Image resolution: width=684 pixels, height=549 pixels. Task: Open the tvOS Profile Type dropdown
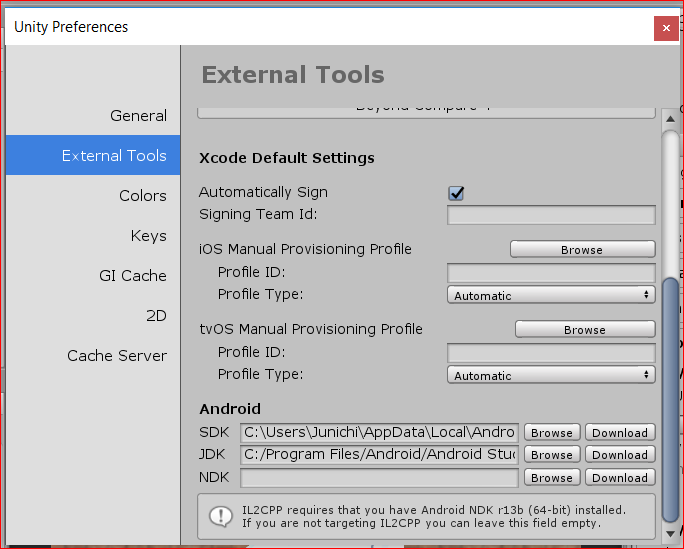coord(551,375)
